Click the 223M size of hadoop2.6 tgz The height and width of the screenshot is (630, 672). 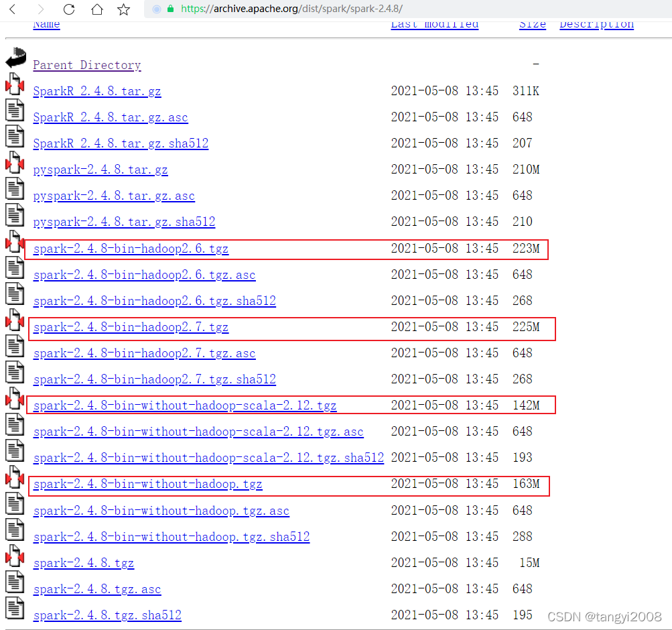pyautogui.click(x=526, y=249)
